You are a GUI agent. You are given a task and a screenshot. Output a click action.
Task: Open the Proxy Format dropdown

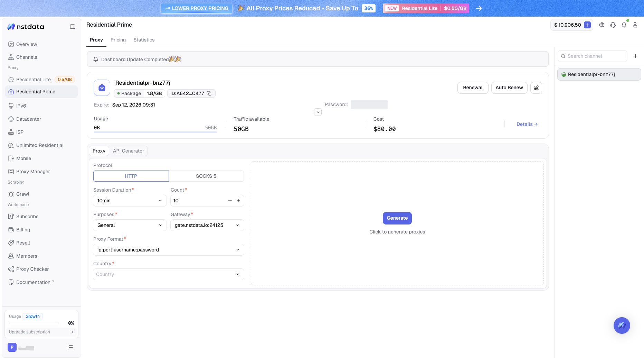tap(169, 250)
